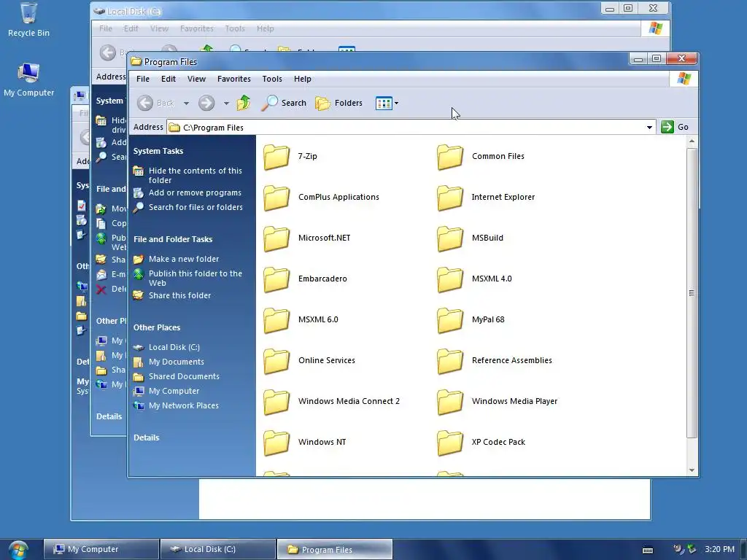Select the MSXML 6.0 folder

pos(301,321)
